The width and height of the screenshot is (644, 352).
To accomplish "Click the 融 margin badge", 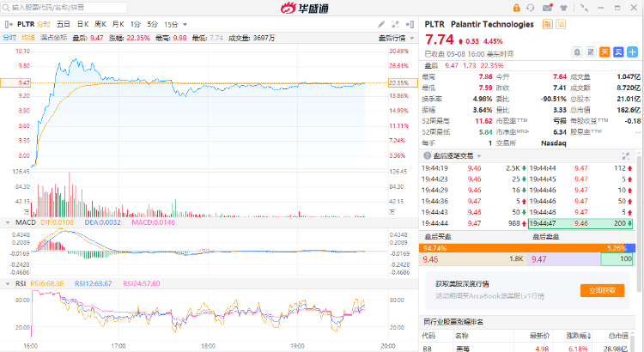I will [548, 24].
